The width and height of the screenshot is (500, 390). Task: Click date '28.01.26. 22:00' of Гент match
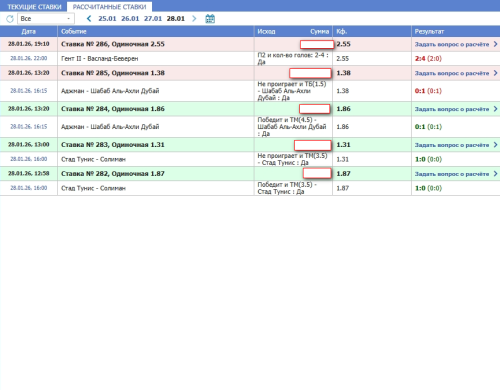[x=29, y=58]
